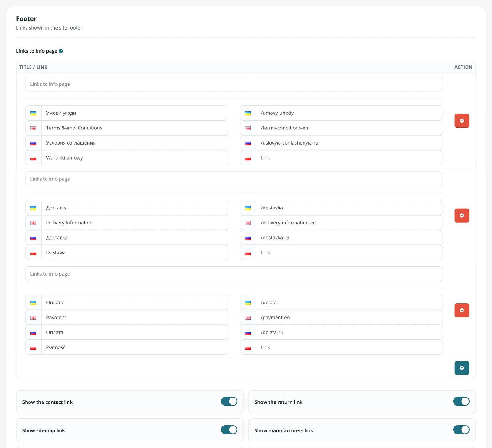
Task: Edit the /payment-en link field
Action: click(349, 317)
